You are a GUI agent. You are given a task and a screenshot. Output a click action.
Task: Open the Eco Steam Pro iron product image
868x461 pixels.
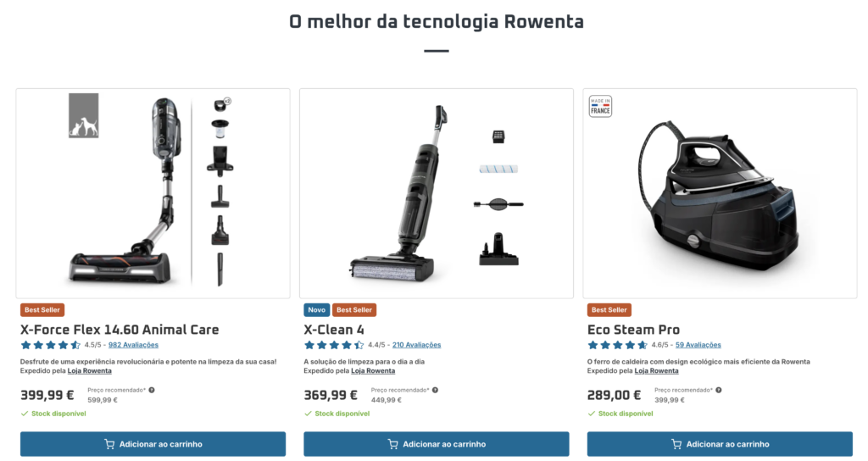[x=720, y=193]
